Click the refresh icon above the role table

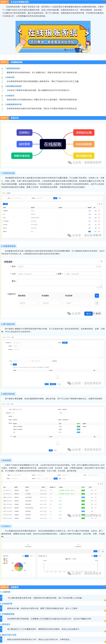[100, 204]
